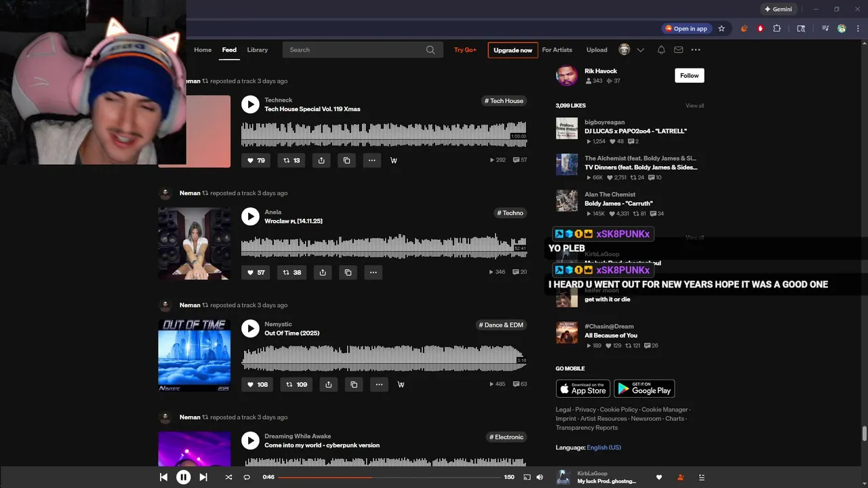Screen dimensions: 868x488
Task: Seek in the Tech House Special waveform
Action: [384, 134]
